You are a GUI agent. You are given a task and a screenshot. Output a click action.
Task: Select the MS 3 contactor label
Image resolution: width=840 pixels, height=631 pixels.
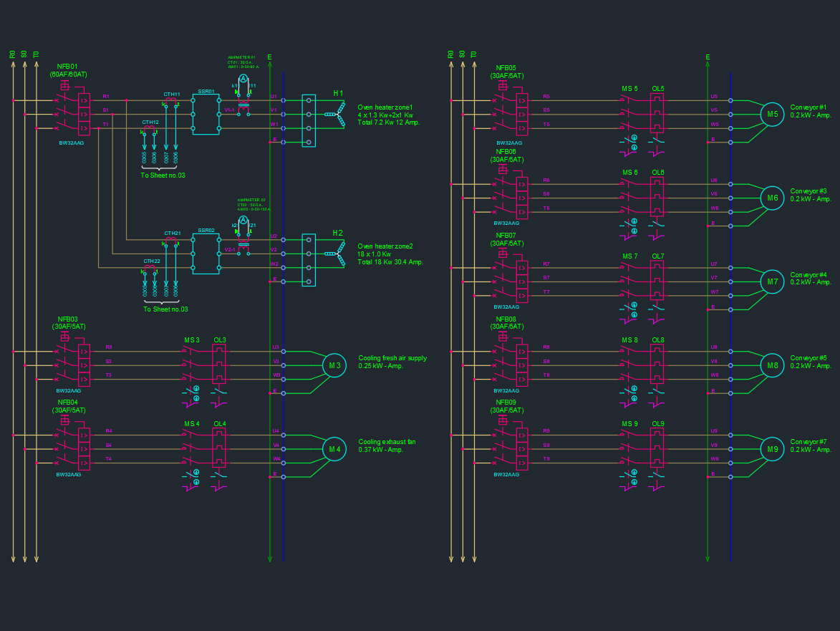click(192, 340)
